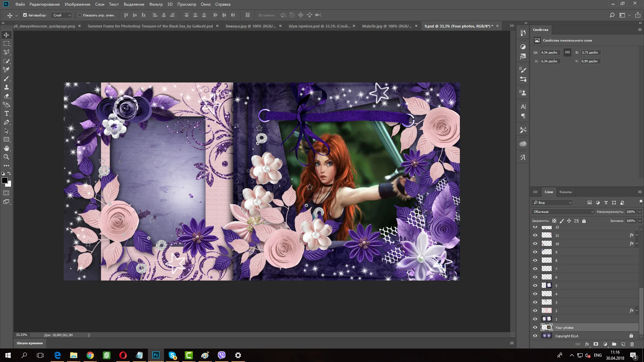644x362 pixels.
Task: Select the Lasso tool
Action: pyautogui.click(x=6, y=52)
